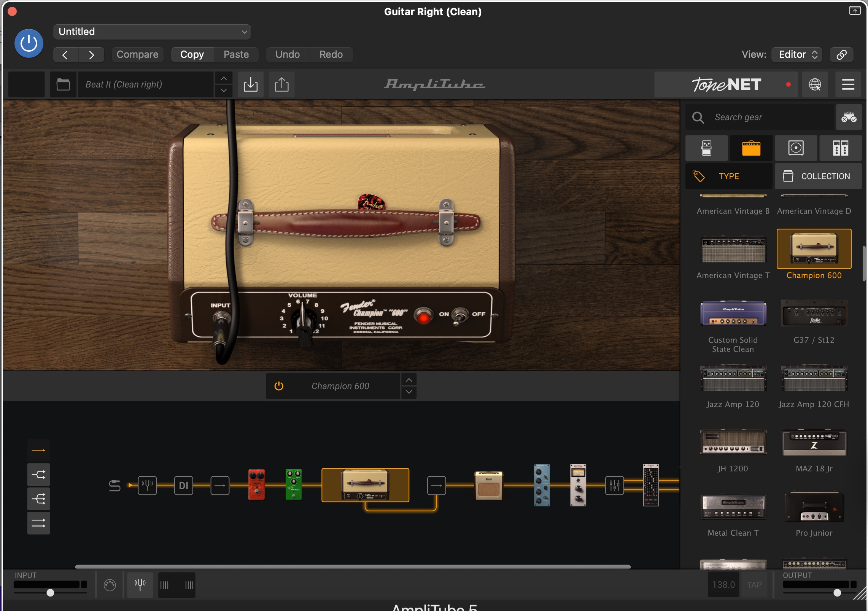Open the ToneNET panel
Screen dimensions: 868x611
tap(726, 84)
